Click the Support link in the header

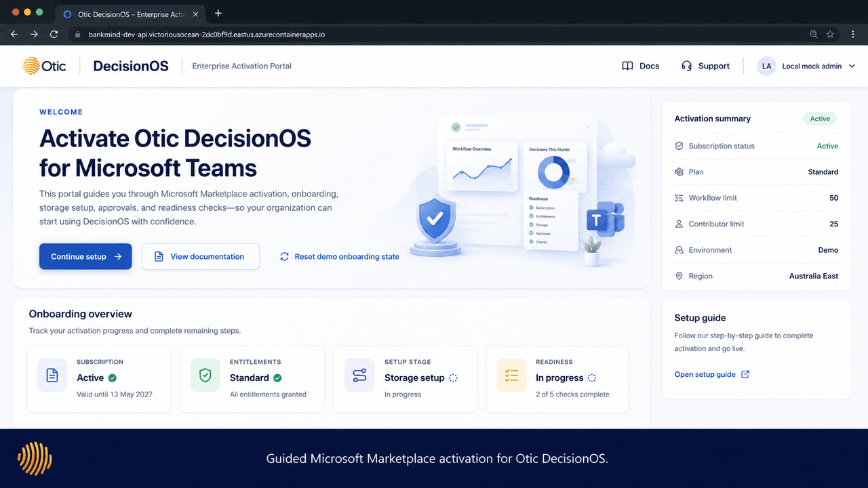714,66
